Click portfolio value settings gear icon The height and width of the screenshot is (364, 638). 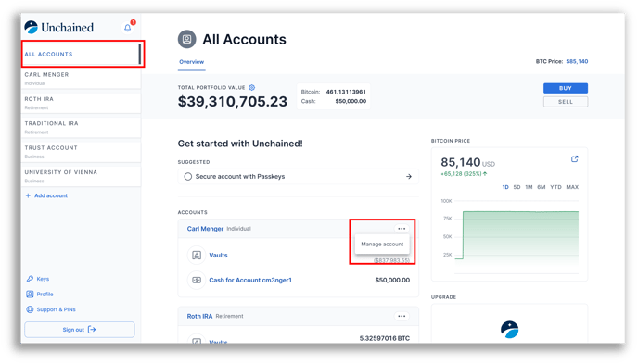tap(252, 87)
